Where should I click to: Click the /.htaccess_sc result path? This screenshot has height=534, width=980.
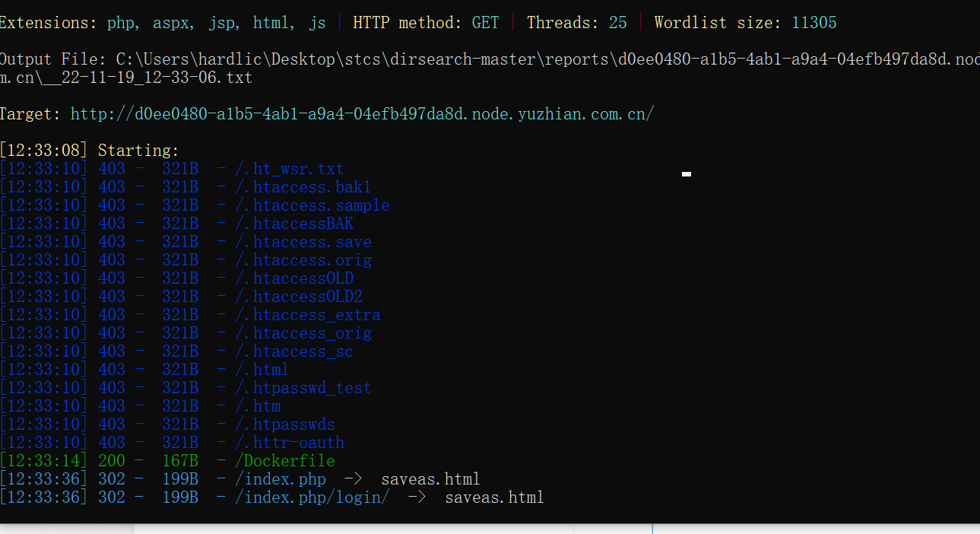[x=293, y=351]
